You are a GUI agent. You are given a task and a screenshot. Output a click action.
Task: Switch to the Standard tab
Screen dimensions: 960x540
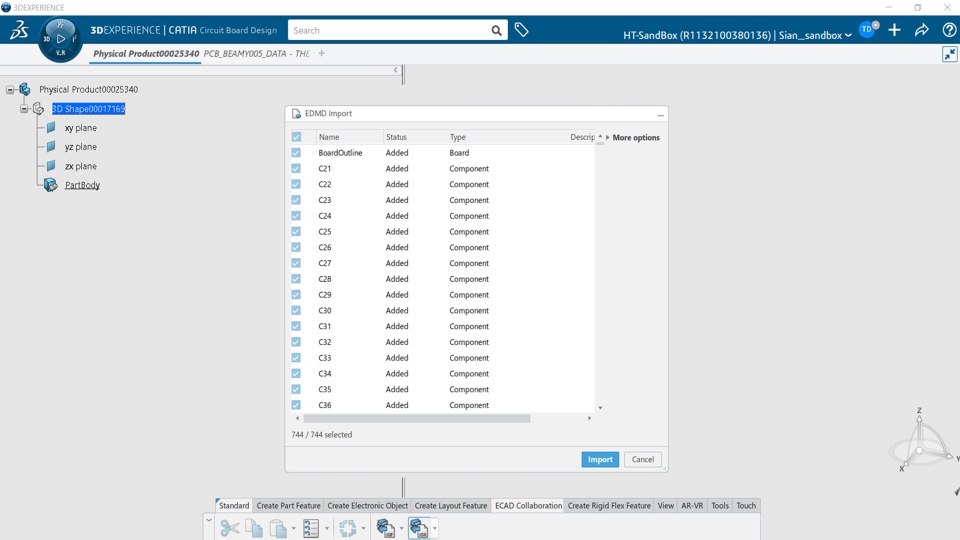click(x=234, y=506)
